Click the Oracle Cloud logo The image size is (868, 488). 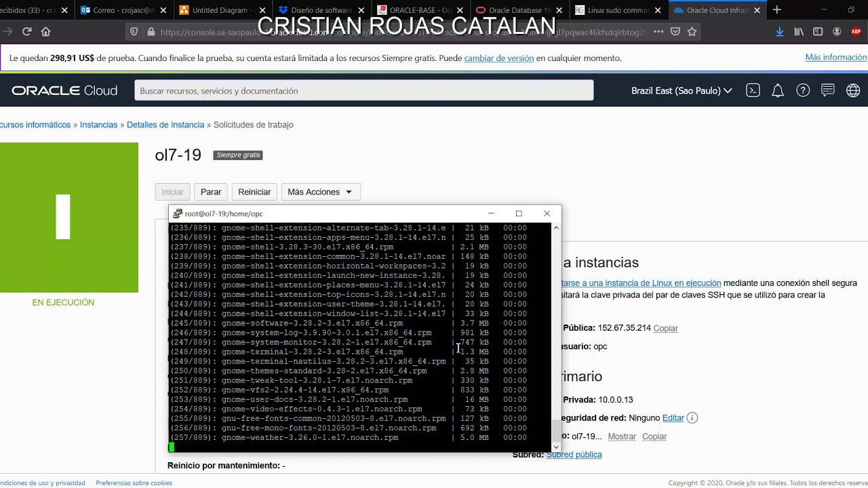[64, 91]
